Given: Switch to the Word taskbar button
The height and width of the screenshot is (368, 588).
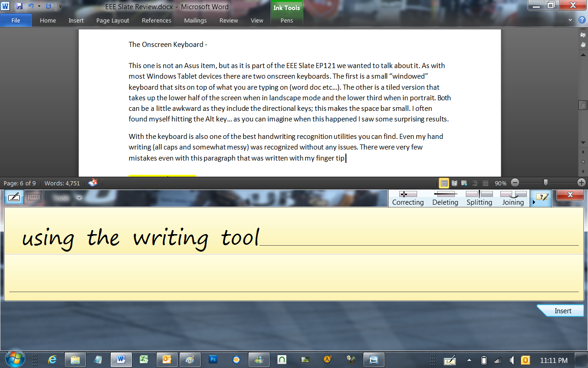Looking at the screenshot, I should [121, 360].
